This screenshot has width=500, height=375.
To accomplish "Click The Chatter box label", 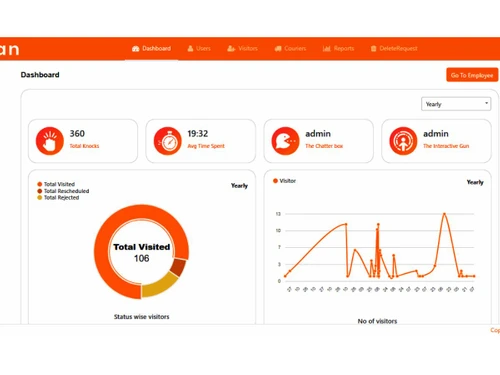I will point(324,146).
